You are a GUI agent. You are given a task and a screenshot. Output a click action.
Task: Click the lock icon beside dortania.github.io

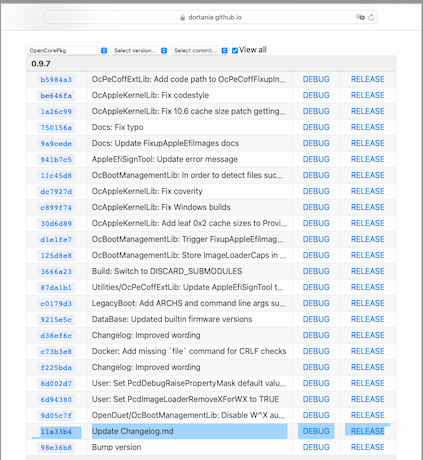[182, 17]
